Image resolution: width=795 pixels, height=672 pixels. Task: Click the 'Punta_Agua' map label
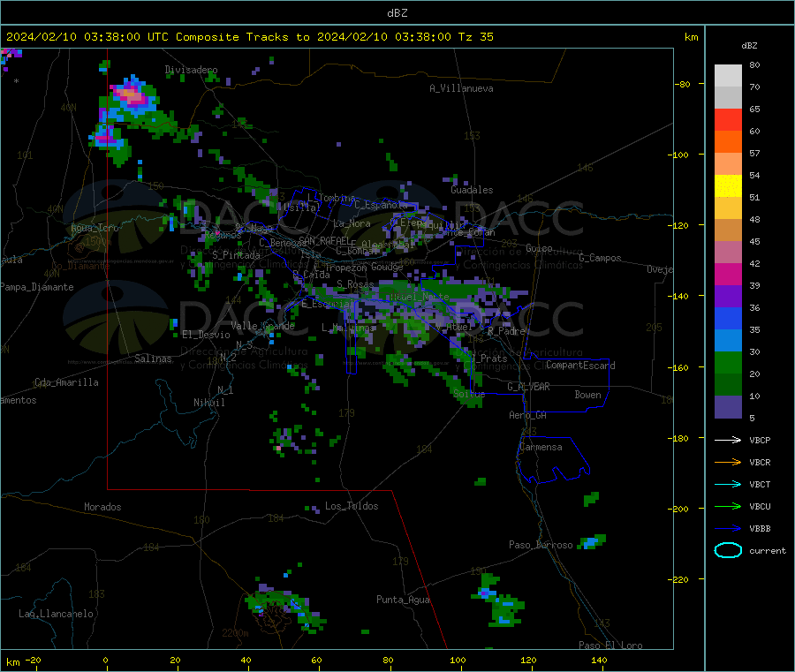point(403,600)
